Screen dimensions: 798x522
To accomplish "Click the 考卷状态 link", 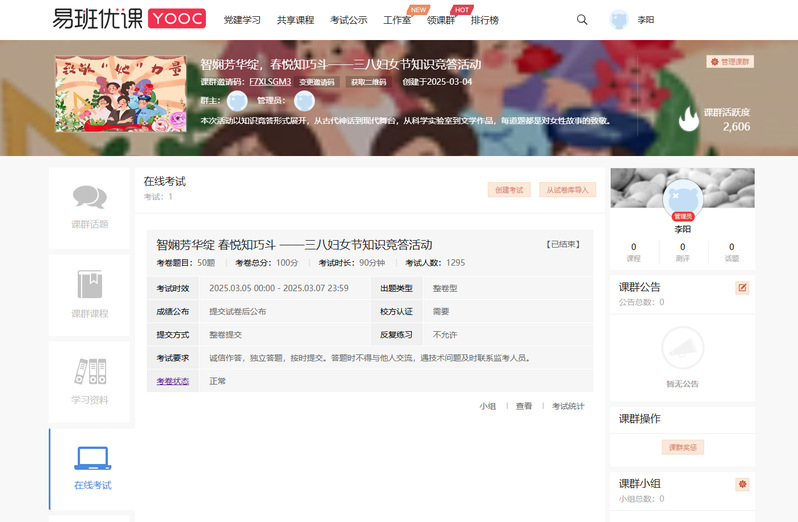I will tap(172, 381).
